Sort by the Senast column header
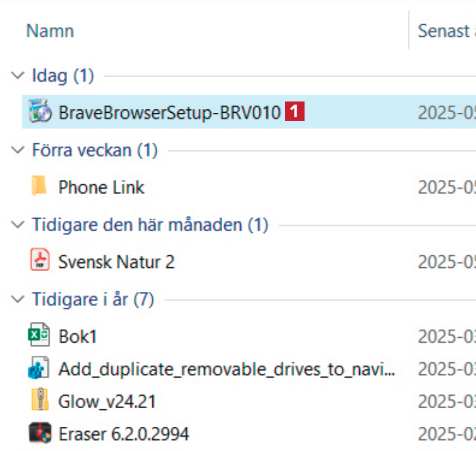Viewport: 476px width, 451px height. pos(444,30)
